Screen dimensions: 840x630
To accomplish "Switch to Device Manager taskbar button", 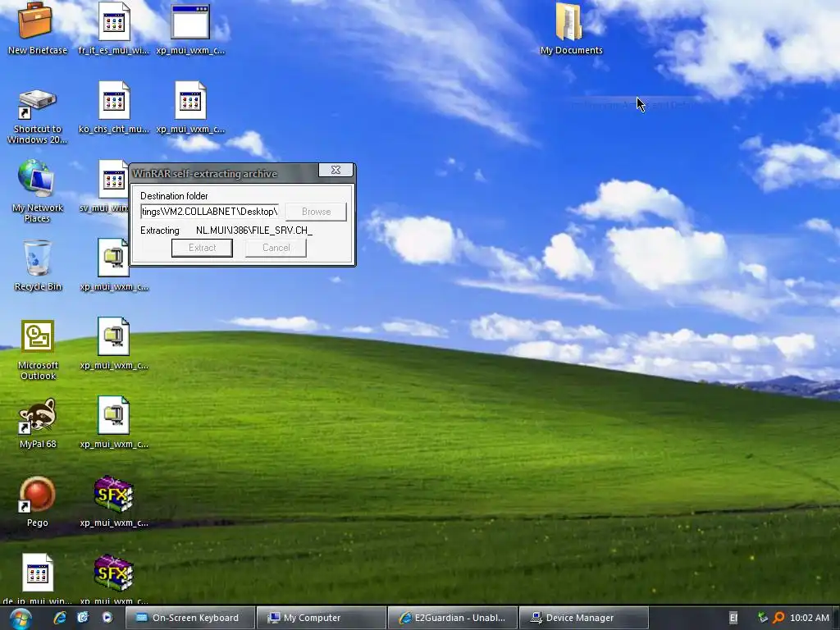I will [584, 618].
